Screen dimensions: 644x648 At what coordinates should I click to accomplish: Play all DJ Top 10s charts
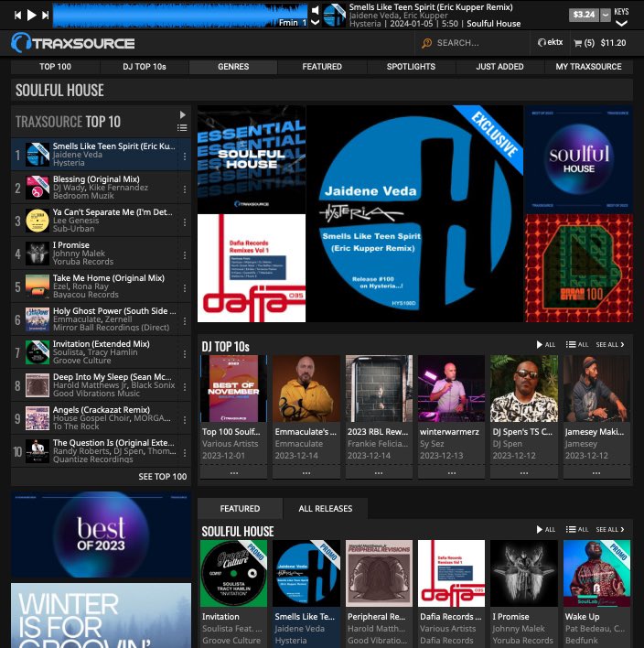[546, 345]
